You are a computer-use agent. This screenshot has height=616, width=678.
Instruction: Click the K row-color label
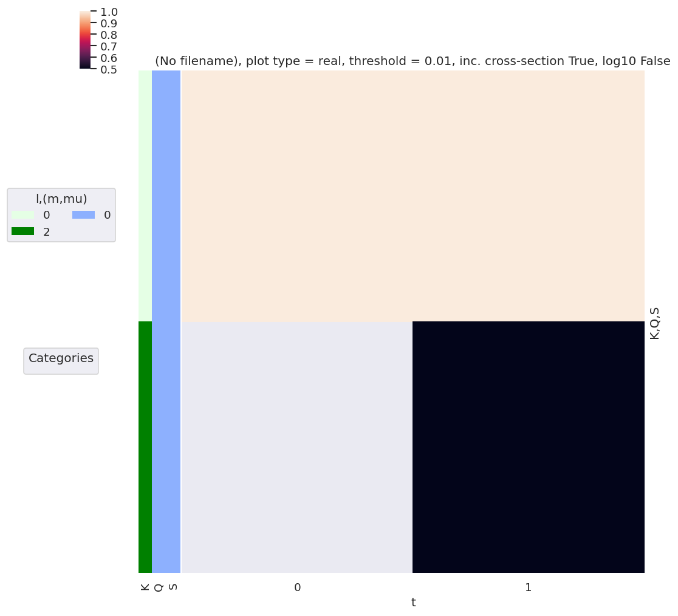pyautogui.click(x=145, y=587)
